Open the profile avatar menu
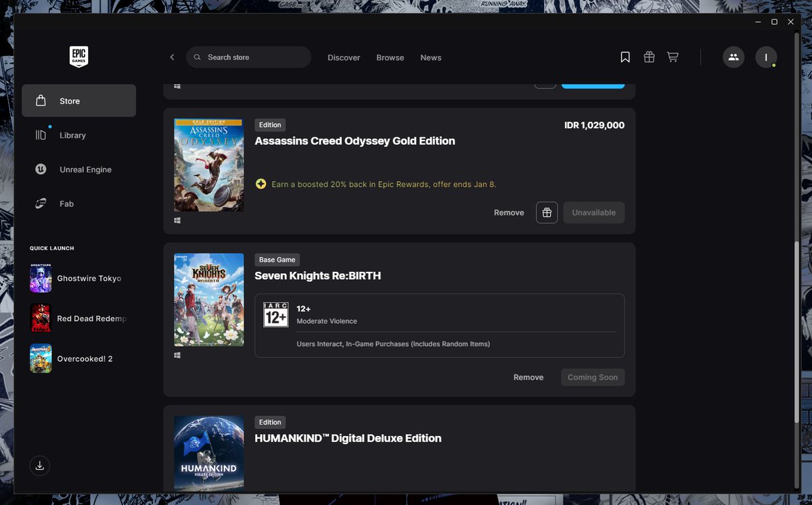Screen dimensions: 812x505 click(x=766, y=57)
